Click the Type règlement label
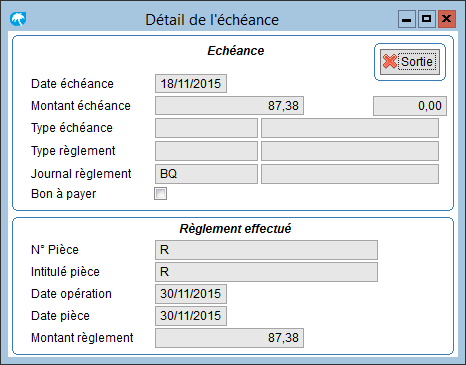Screen dimensions: 466x365 coord(73,151)
